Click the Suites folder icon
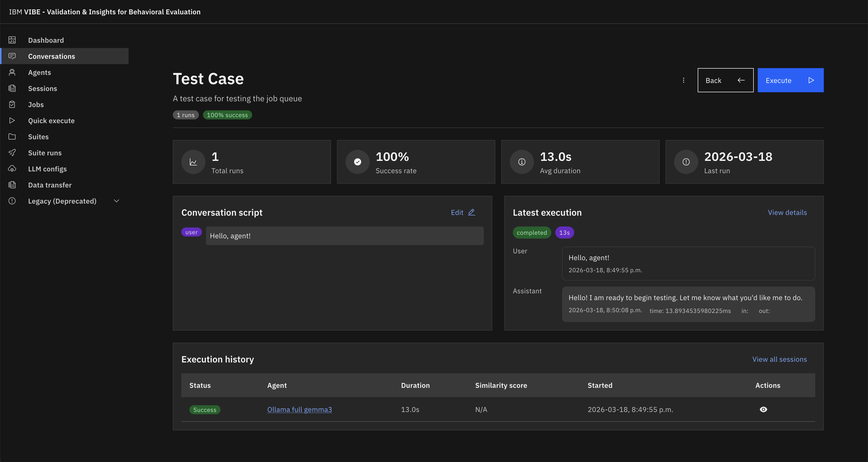This screenshot has height=462, width=868. coord(12,136)
